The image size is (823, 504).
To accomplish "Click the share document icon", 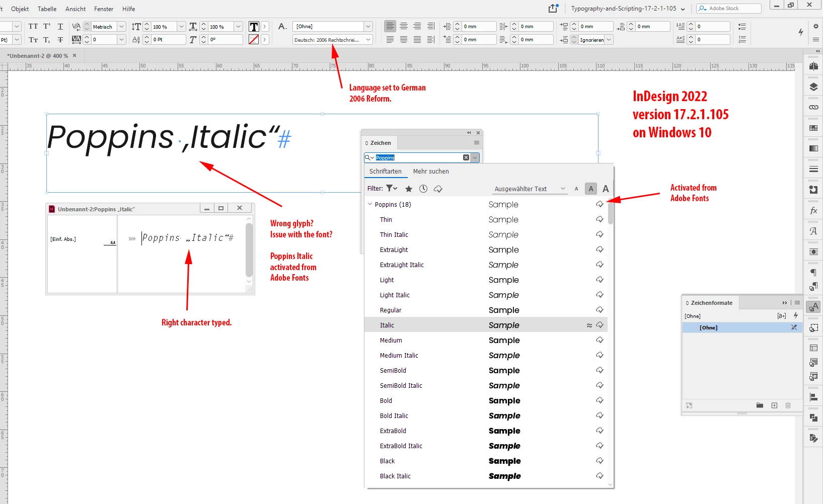I will click(x=553, y=8).
